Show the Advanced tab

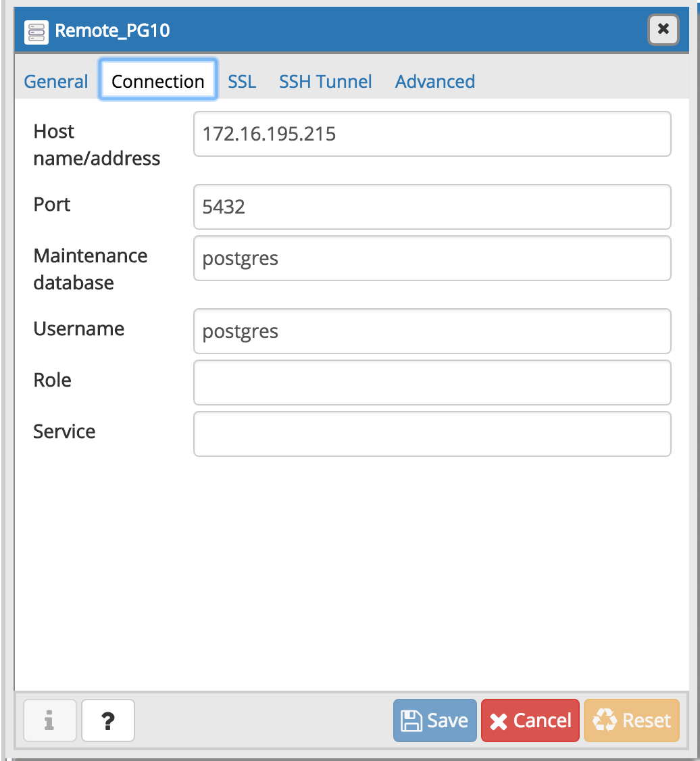coord(435,82)
